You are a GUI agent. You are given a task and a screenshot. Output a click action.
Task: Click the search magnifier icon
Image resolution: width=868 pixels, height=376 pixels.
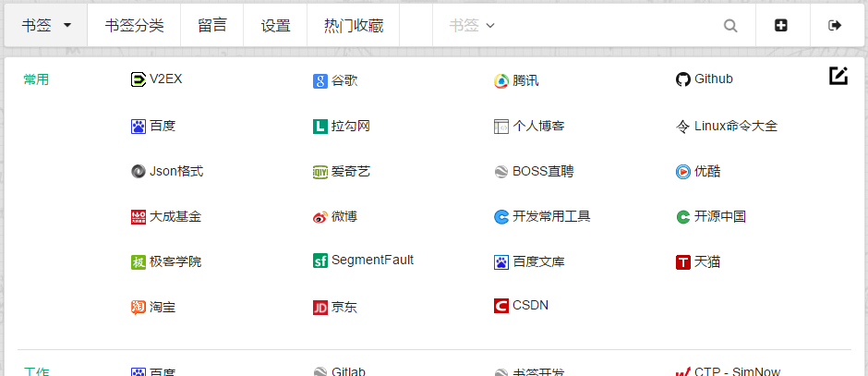coord(730,26)
